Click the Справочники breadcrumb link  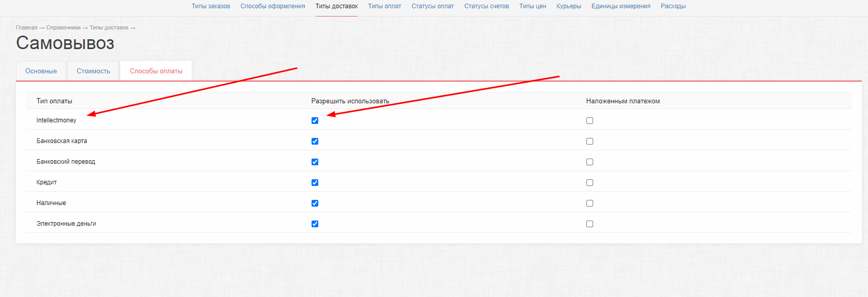(63, 28)
